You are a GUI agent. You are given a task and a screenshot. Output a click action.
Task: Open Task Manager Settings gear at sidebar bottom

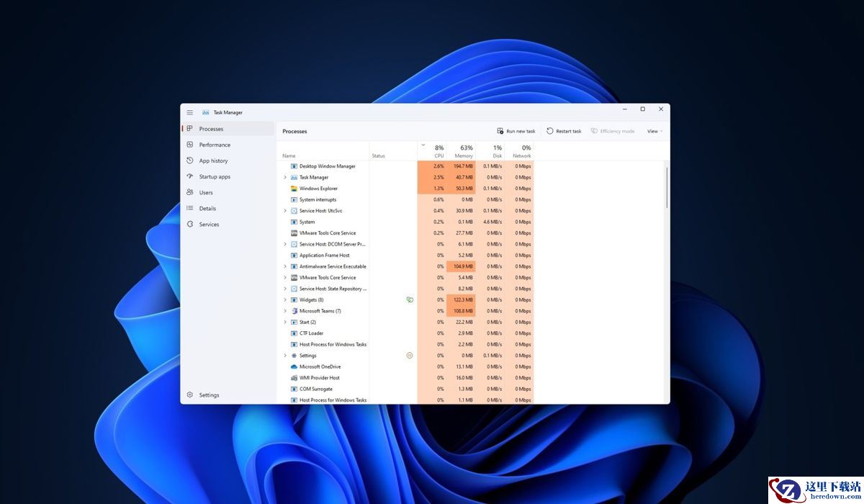190,395
